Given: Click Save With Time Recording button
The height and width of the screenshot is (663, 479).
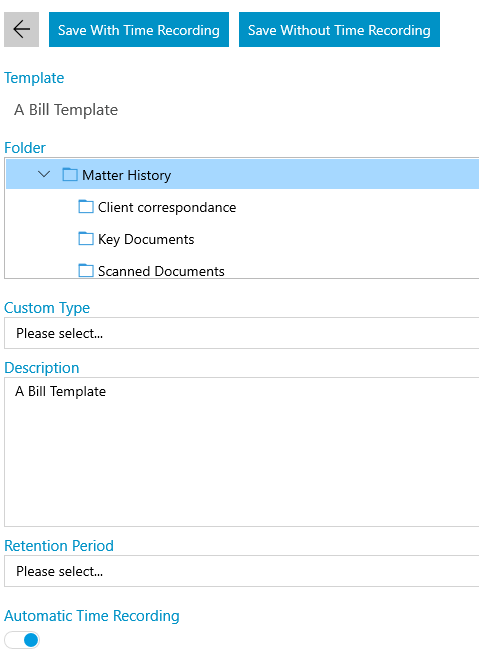Looking at the screenshot, I should pos(139,30).
